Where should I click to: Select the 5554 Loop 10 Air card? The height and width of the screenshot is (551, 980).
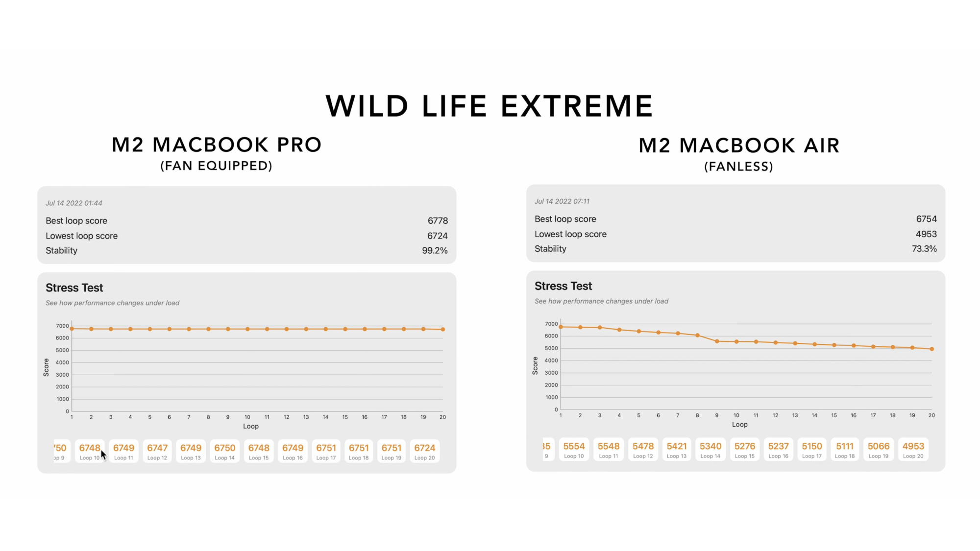click(574, 450)
